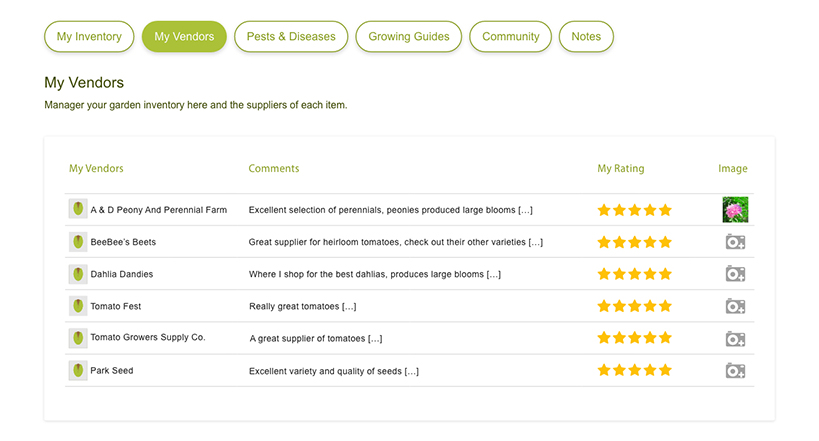This screenshot has width=819, height=441.
Task: Expand the truncated Tomato Fest comment
Action: 349,307
